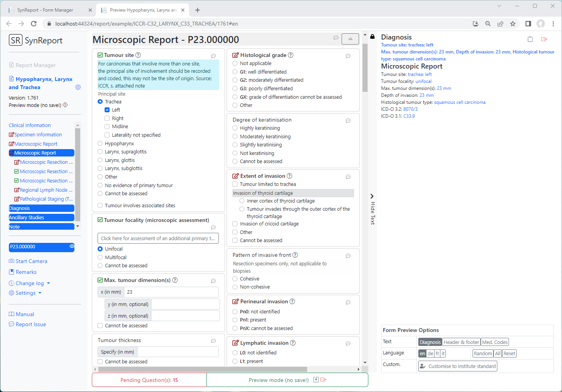
Task: Switch to SynReport - Form Manager tab
Action: point(46,10)
